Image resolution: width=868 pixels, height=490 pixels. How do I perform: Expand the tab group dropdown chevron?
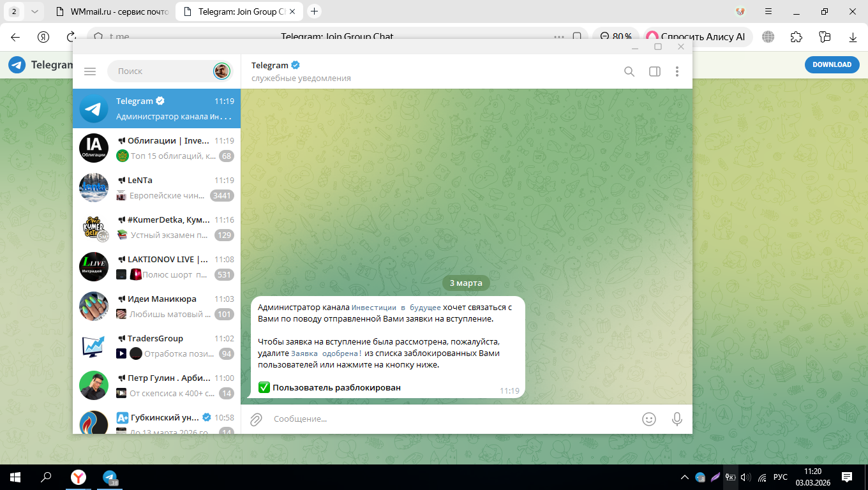[34, 11]
